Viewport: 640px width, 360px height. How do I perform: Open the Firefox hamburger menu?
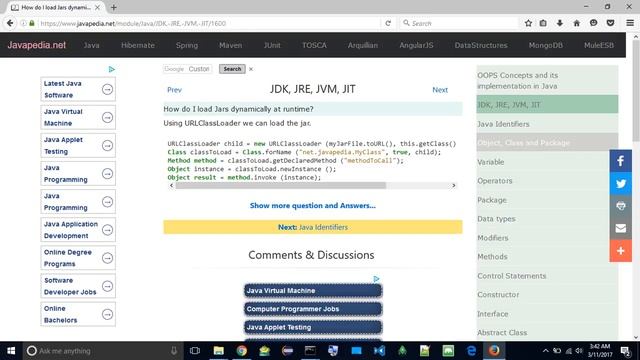[x=630, y=23]
